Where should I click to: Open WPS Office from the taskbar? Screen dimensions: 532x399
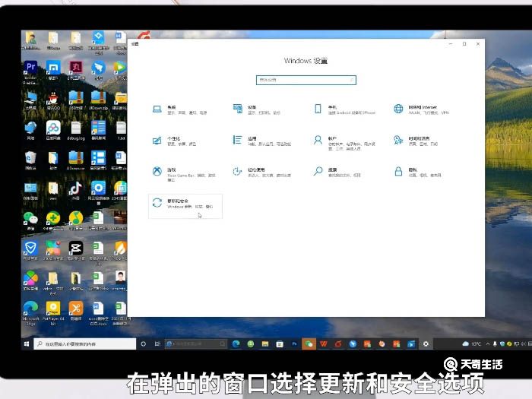tap(323, 344)
